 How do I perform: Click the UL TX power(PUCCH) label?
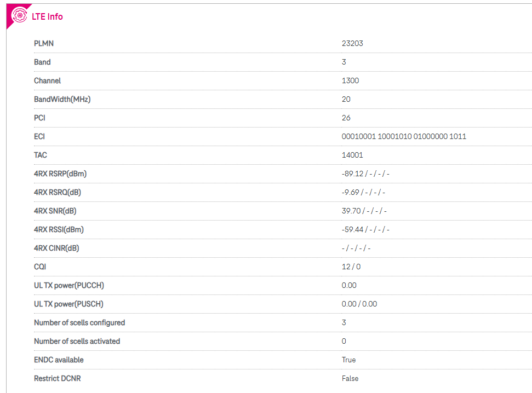click(69, 286)
